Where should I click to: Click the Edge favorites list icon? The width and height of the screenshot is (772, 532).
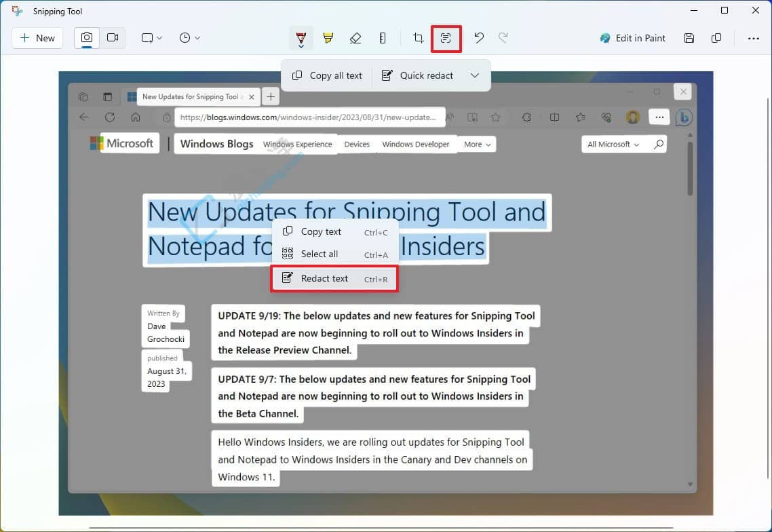pyautogui.click(x=581, y=117)
